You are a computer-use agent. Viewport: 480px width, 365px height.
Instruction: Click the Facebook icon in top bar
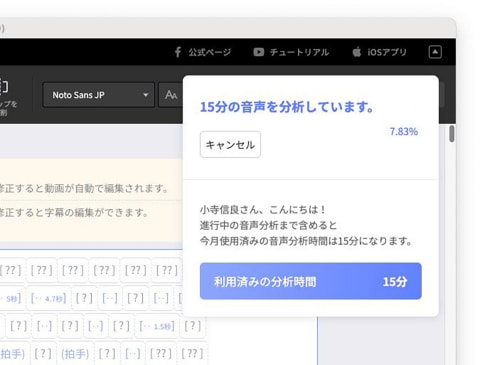point(178,52)
